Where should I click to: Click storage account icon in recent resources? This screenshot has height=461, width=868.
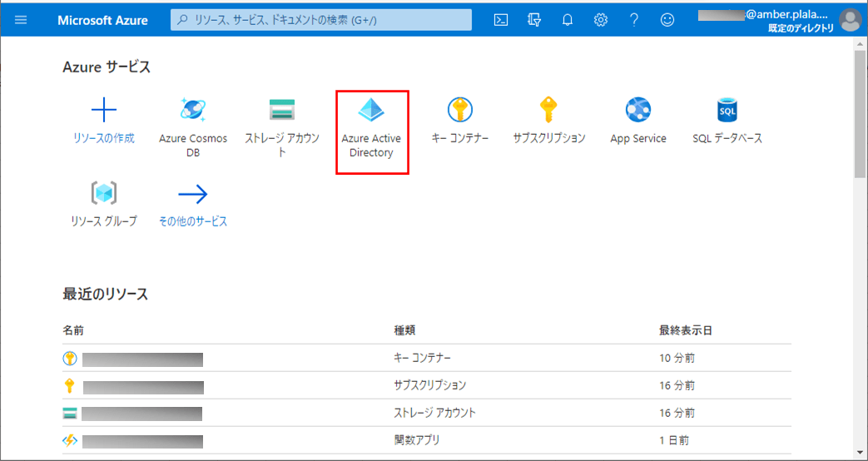click(70, 413)
